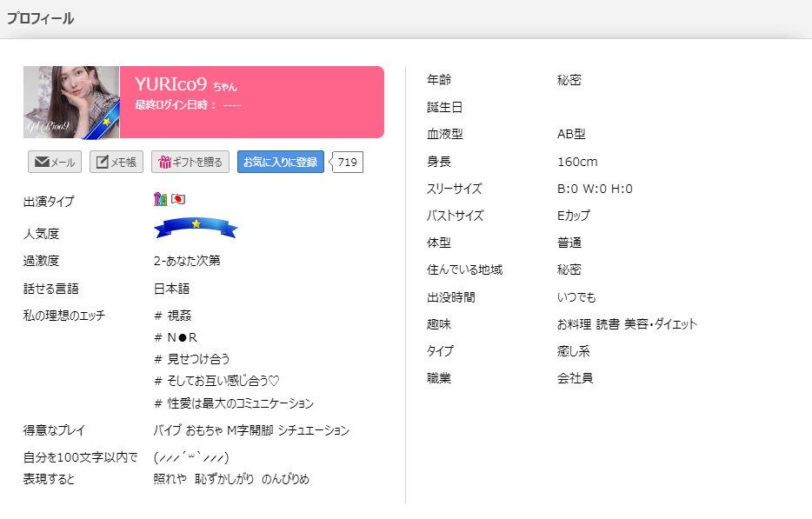Click the 癒し系 type value

(573, 351)
